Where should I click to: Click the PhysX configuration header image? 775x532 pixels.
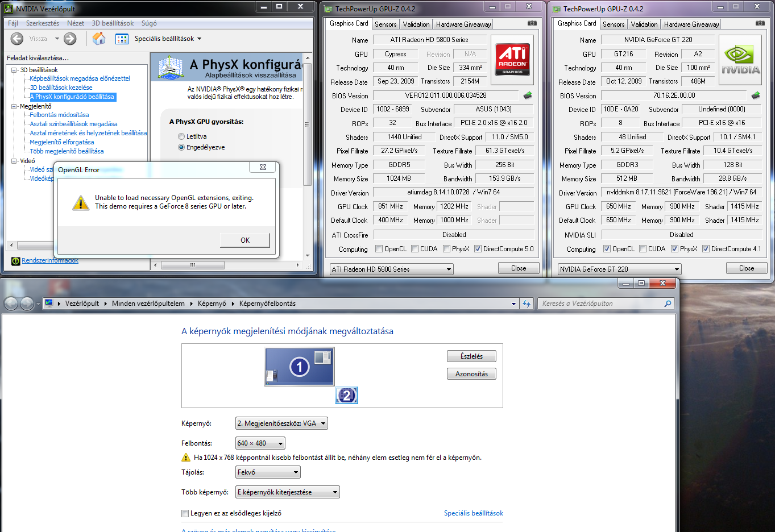click(170, 68)
